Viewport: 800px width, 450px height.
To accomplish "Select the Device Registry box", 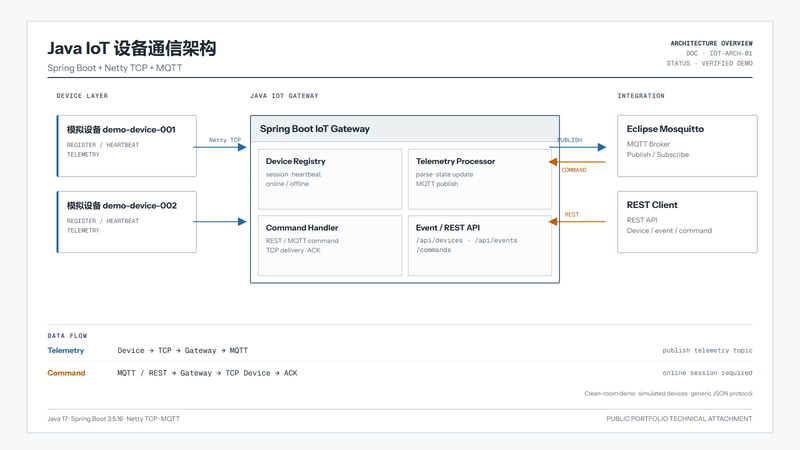I will [x=330, y=179].
